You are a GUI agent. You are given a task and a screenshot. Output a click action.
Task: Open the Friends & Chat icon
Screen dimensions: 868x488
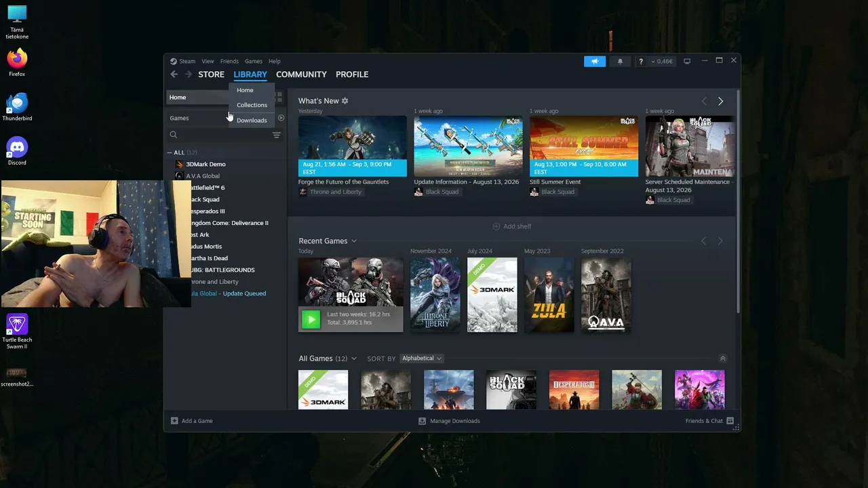[730, 421]
